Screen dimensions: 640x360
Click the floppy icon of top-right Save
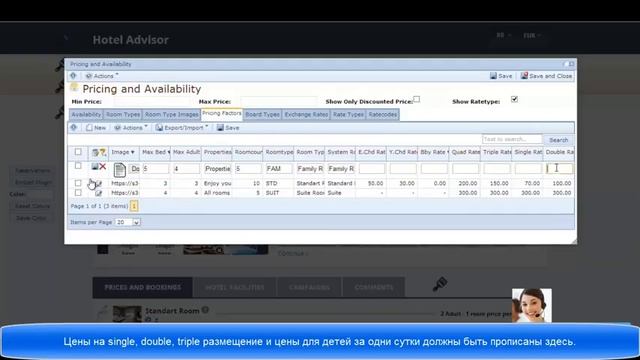coord(493,76)
